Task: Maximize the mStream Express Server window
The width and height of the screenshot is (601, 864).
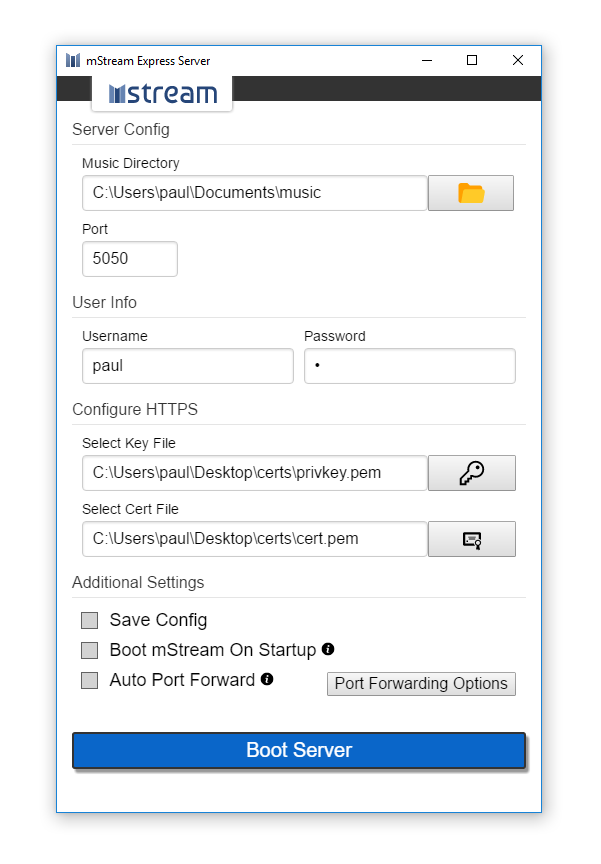Action: (x=472, y=60)
